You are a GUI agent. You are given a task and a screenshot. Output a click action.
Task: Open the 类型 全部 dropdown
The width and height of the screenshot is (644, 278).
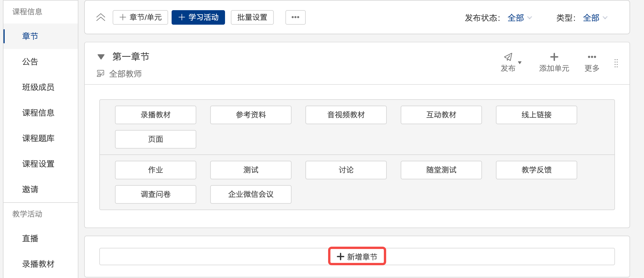point(595,18)
